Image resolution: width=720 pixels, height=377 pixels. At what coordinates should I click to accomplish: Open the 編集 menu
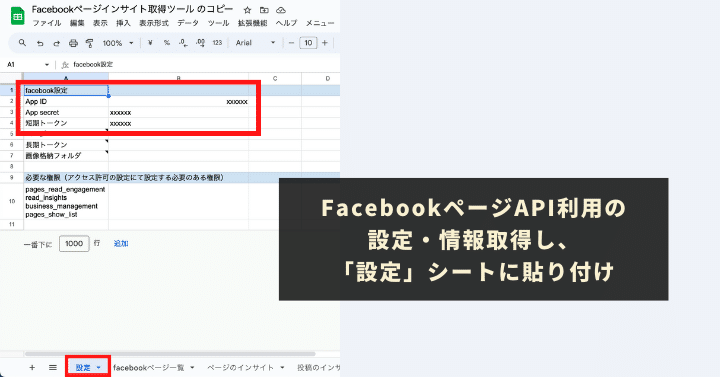pos(77,23)
